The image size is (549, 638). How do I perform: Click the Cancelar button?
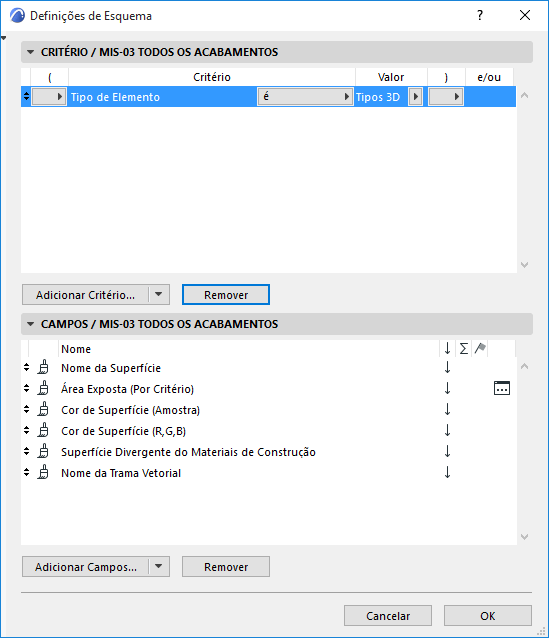(387, 616)
